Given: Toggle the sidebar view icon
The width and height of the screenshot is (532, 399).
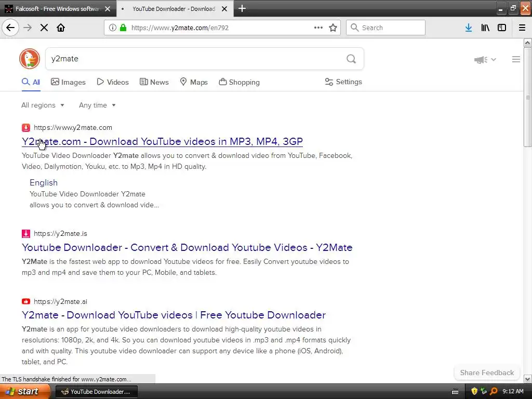Looking at the screenshot, I should (x=502, y=28).
